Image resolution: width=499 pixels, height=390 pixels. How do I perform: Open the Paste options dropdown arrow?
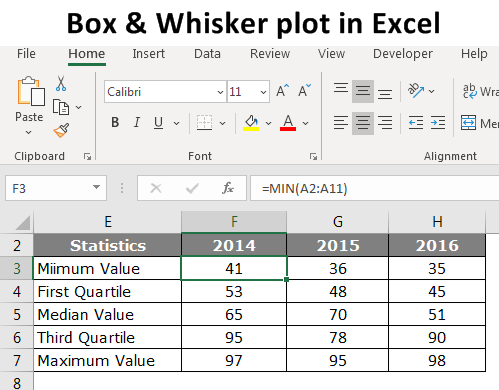29,133
